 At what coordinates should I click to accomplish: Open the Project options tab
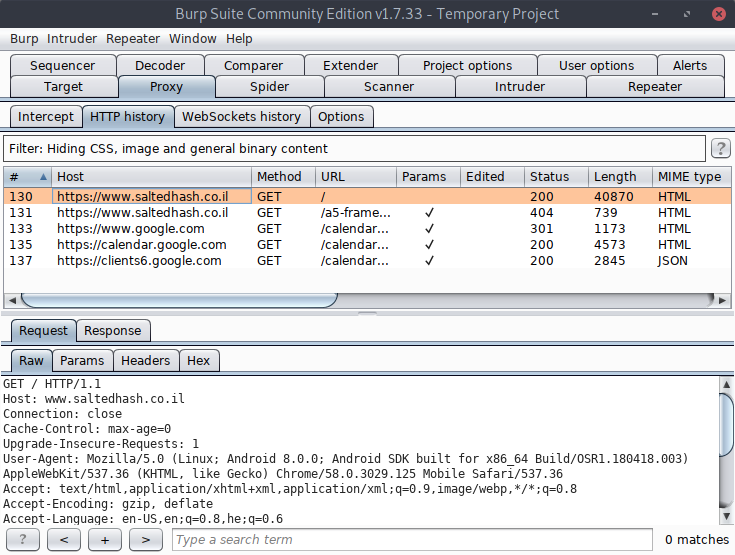click(x=467, y=65)
